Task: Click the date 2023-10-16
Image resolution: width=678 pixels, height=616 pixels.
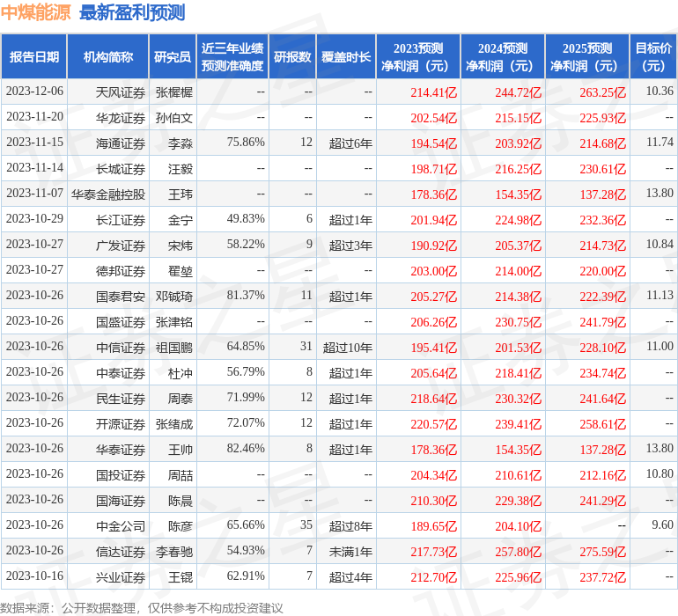Action: (x=34, y=576)
